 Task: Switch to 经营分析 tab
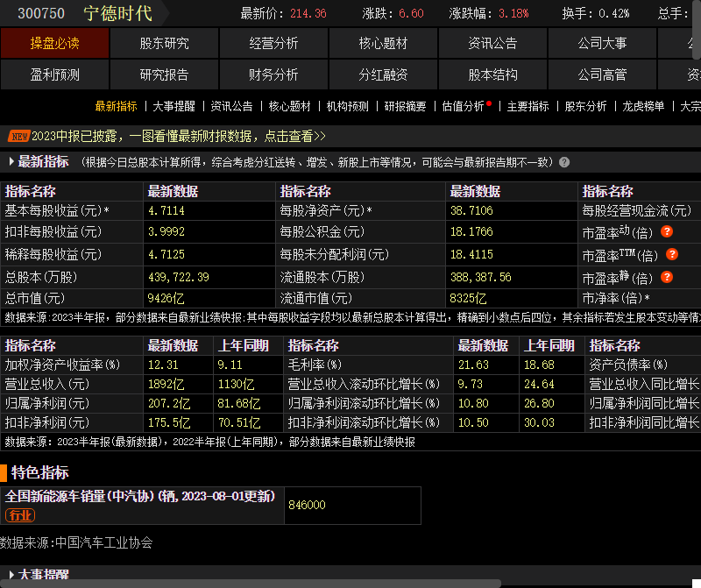point(273,43)
